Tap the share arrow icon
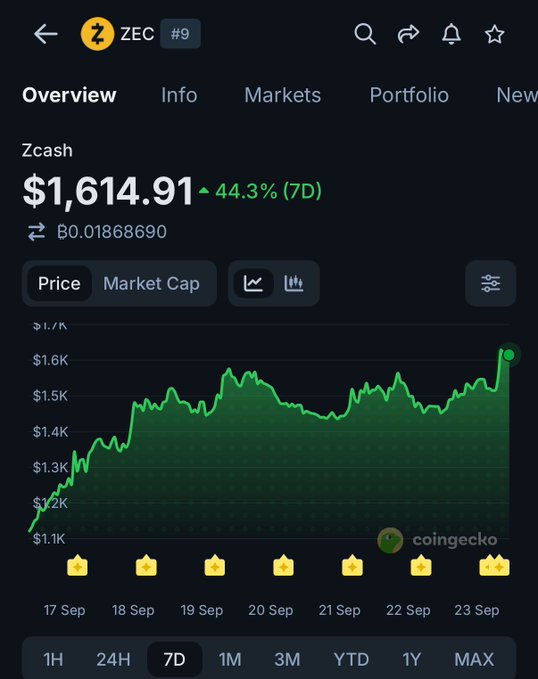Viewport: 538px width, 679px height. [408, 34]
